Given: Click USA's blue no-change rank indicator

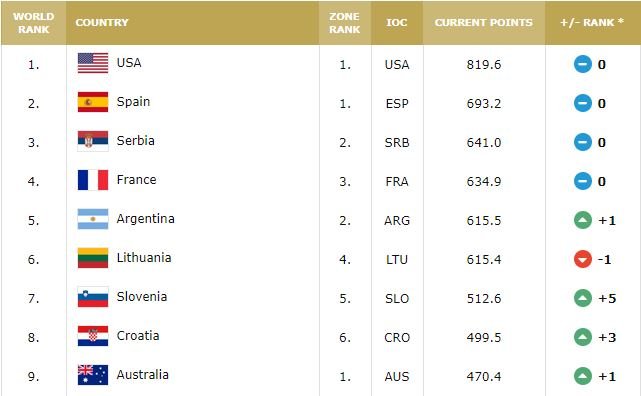Looking at the screenshot, I should (583, 64).
